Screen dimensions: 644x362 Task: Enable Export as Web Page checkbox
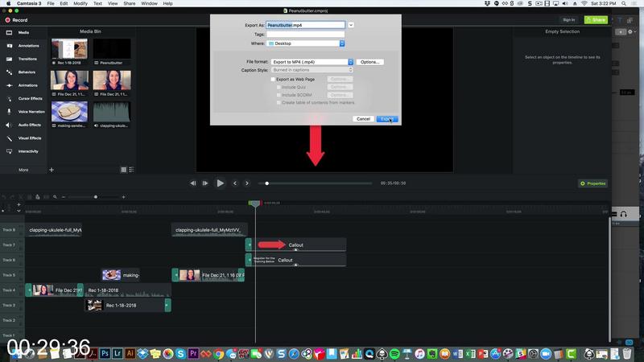(x=273, y=79)
